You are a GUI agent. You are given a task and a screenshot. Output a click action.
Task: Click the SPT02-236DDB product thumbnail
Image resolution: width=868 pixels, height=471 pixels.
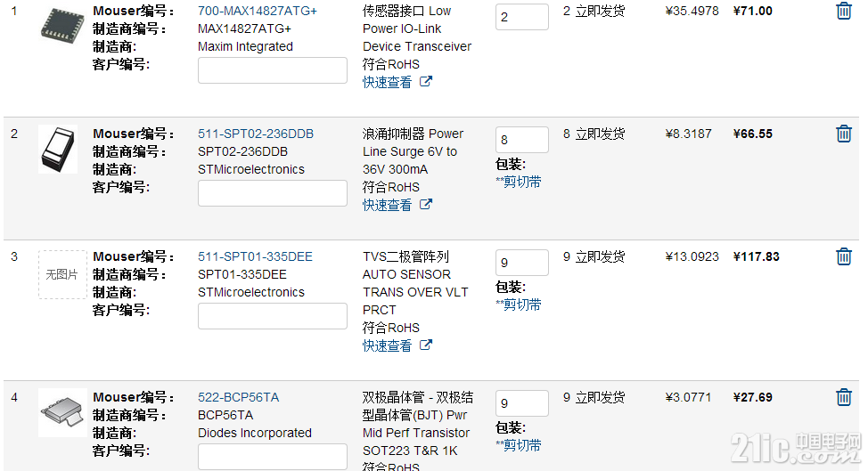(x=58, y=150)
